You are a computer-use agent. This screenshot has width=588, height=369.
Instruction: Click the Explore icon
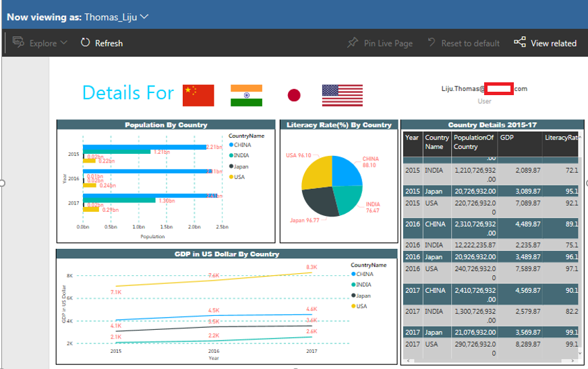tap(18, 43)
